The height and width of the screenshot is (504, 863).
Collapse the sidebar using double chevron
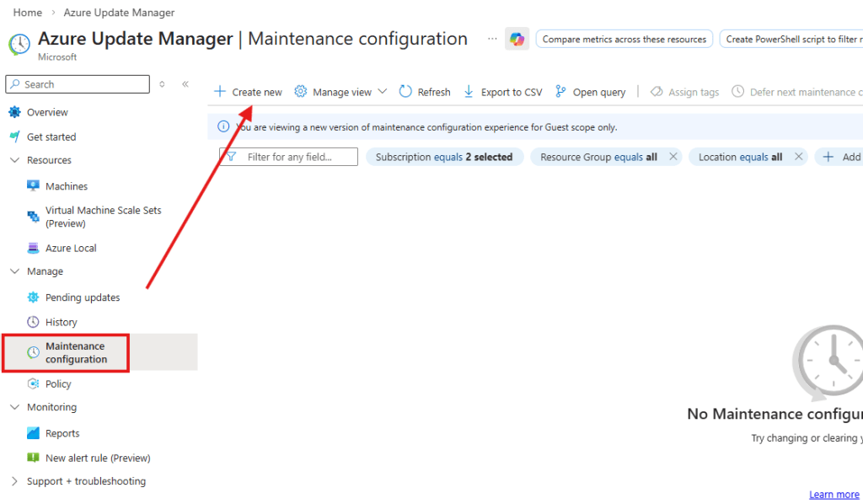click(x=185, y=84)
